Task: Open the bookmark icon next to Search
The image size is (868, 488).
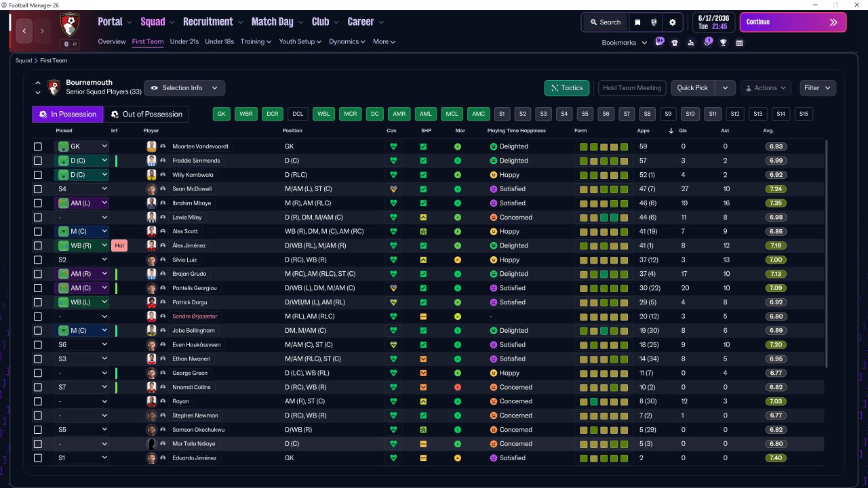Action: 637,22
